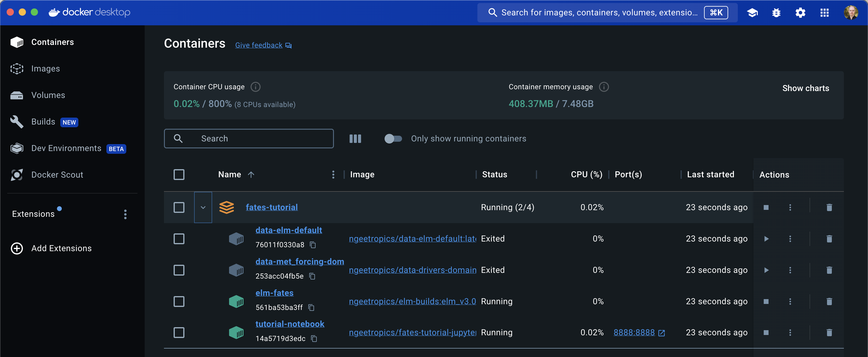Open ngeetropics/elm-builds:elm_v3.0 image link

pyautogui.click(x=412, y=302)
